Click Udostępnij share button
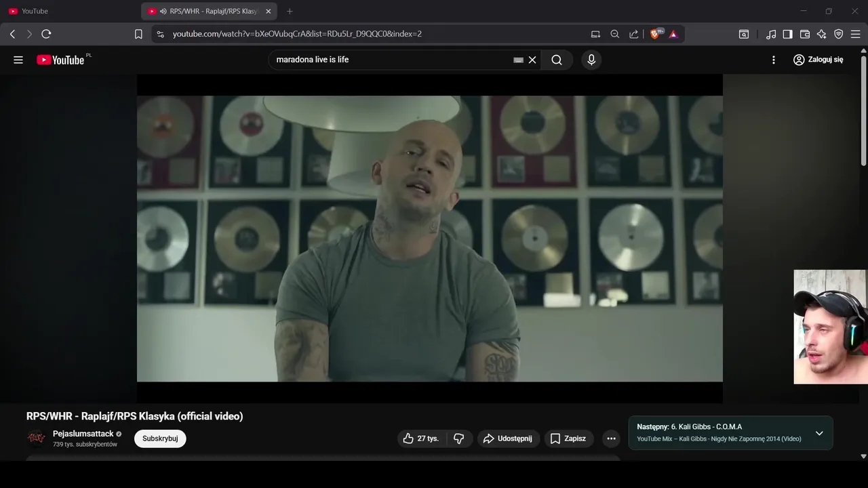The height and width of the screenshot is (488, 868). 509,439
